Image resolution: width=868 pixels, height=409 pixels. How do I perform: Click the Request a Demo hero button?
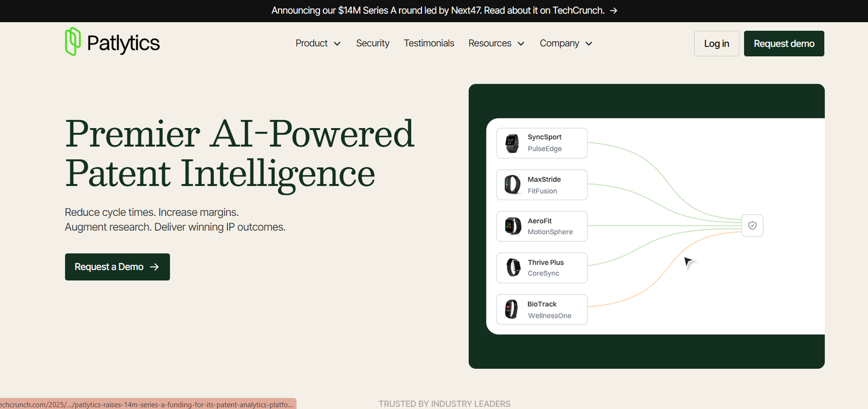pos(117,267)
